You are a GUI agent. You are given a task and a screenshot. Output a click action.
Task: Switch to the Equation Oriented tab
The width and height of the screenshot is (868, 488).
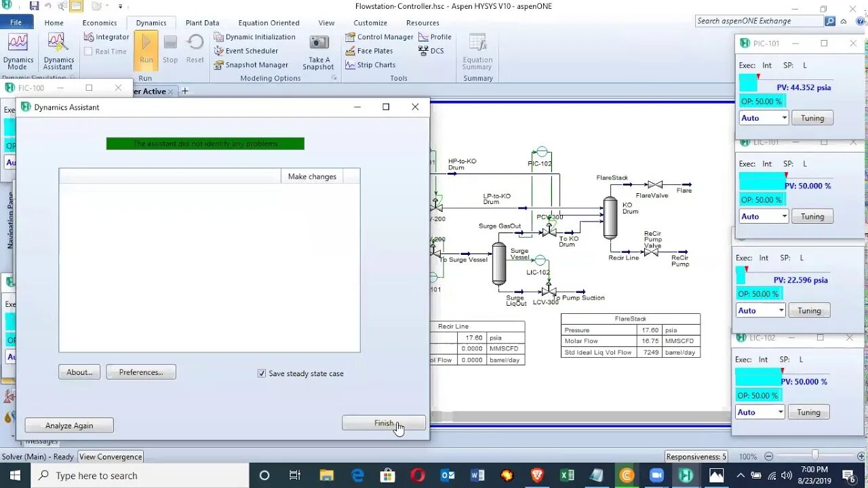pos(269,22)
